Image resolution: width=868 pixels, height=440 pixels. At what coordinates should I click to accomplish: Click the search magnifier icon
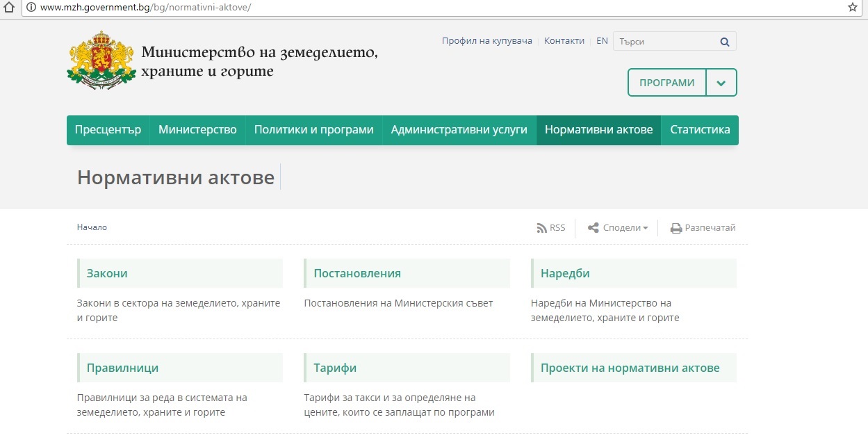725,42
